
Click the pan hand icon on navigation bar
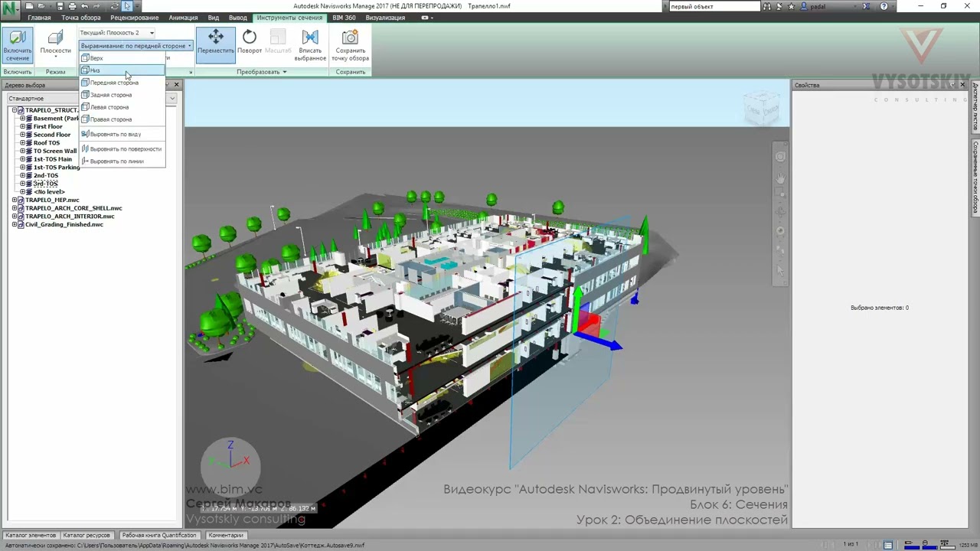coord(780,178)
